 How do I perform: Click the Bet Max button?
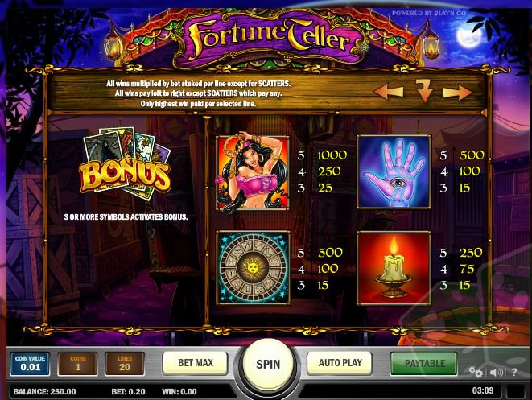tap(195, 363)
